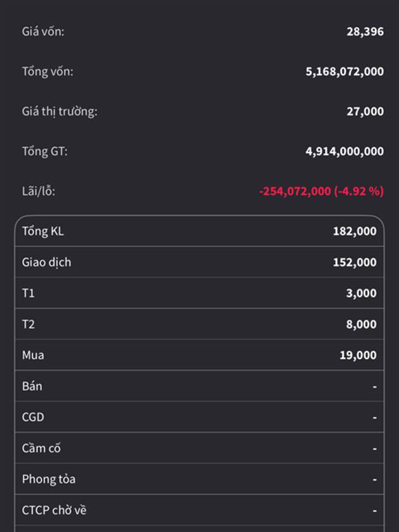The height and width of the screenshot is (532, 399).
Task: Tap the total capital value 5,168,072,000
Action: coord(344,71)
